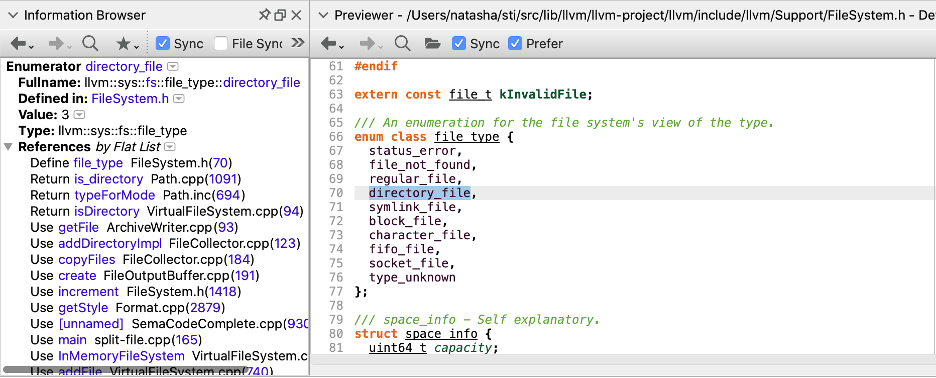Click Type llvm::sys::fs::file_type row

(102, 131)
